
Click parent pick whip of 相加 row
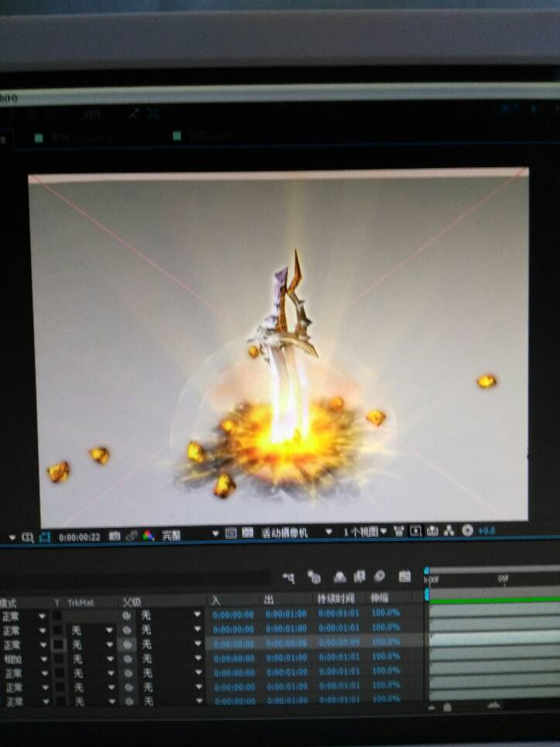[x=128, y=659]
